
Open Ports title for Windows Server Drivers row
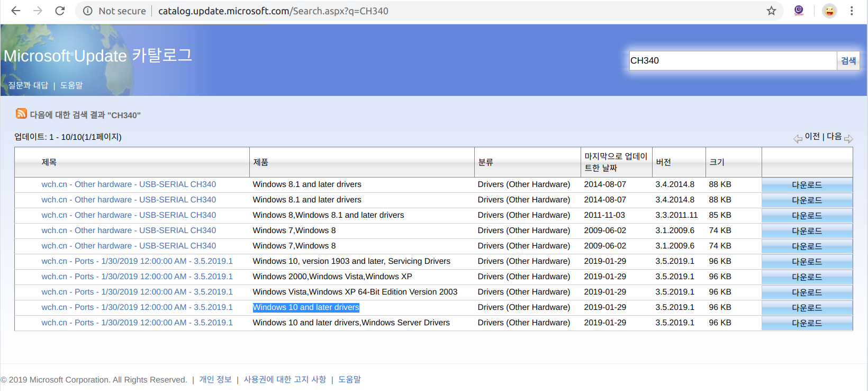click(137, 323)
